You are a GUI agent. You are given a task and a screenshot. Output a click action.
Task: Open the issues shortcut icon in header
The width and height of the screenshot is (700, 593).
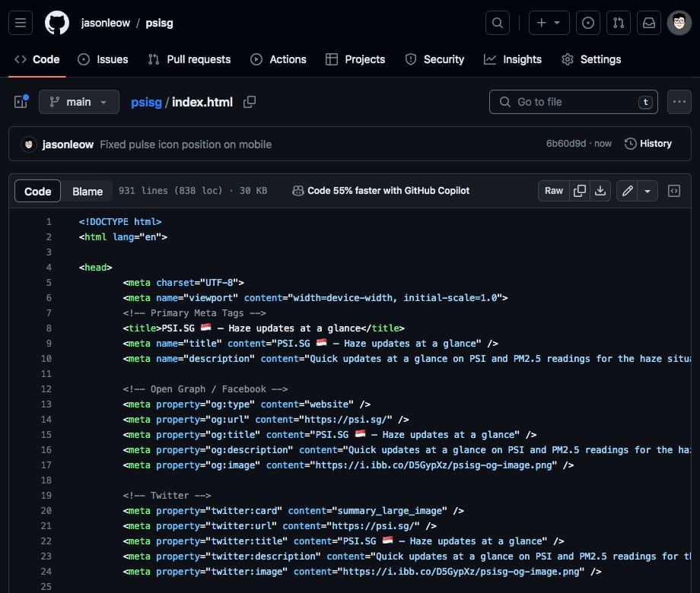(x=588, y=23)
